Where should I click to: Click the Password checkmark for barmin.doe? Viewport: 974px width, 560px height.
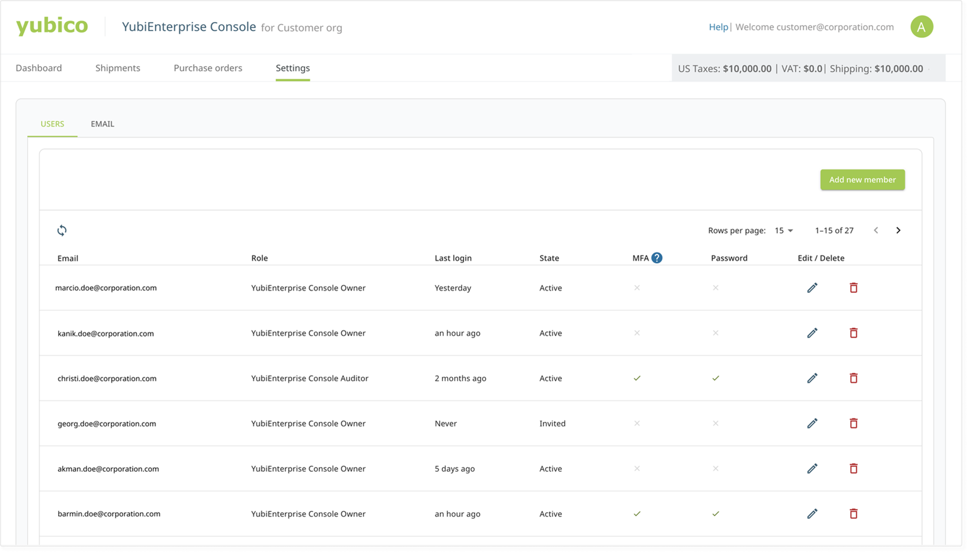coord(716,514)
